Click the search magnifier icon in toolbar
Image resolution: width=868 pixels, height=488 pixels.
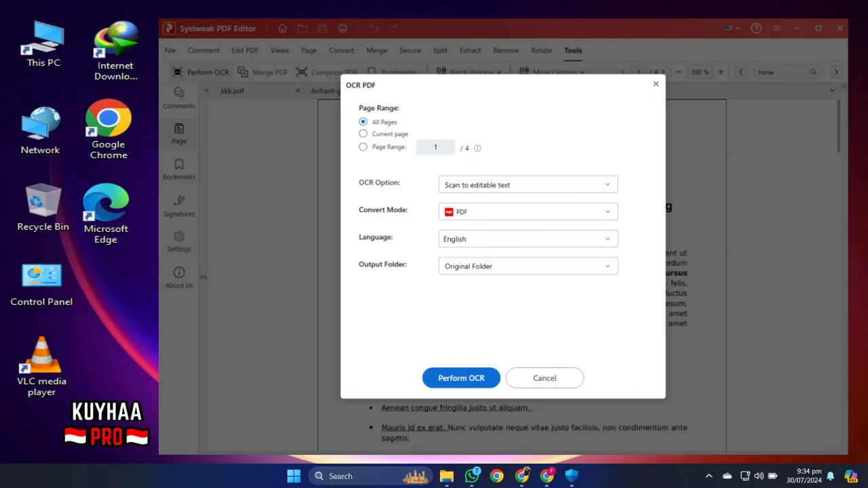[x=813, y=72]
